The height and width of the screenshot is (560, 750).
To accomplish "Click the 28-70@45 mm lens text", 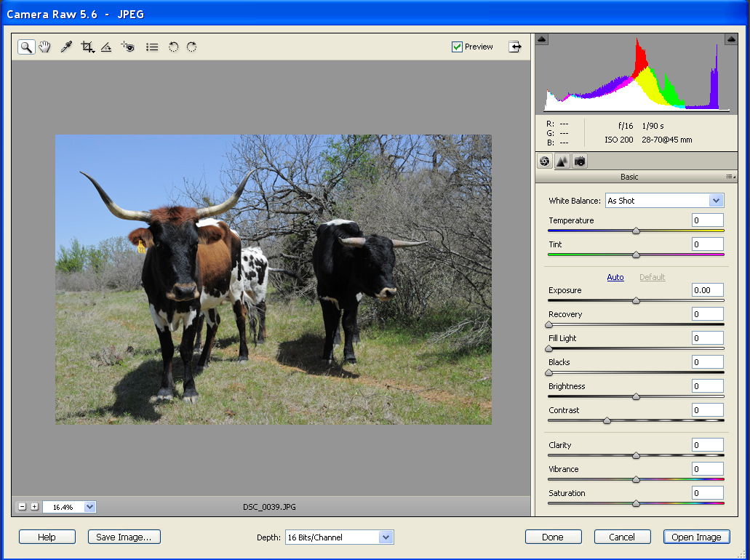I will [667, 140].
